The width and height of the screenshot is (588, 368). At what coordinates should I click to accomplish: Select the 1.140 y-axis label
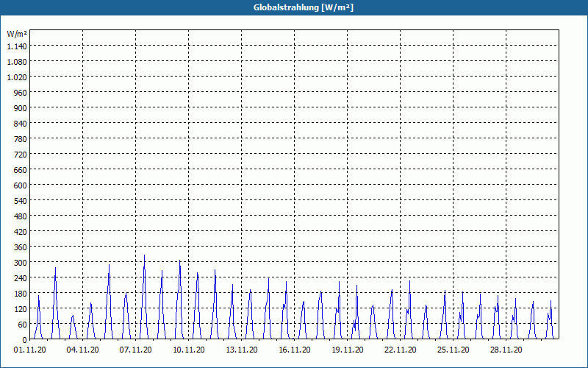tap(17, 46)
